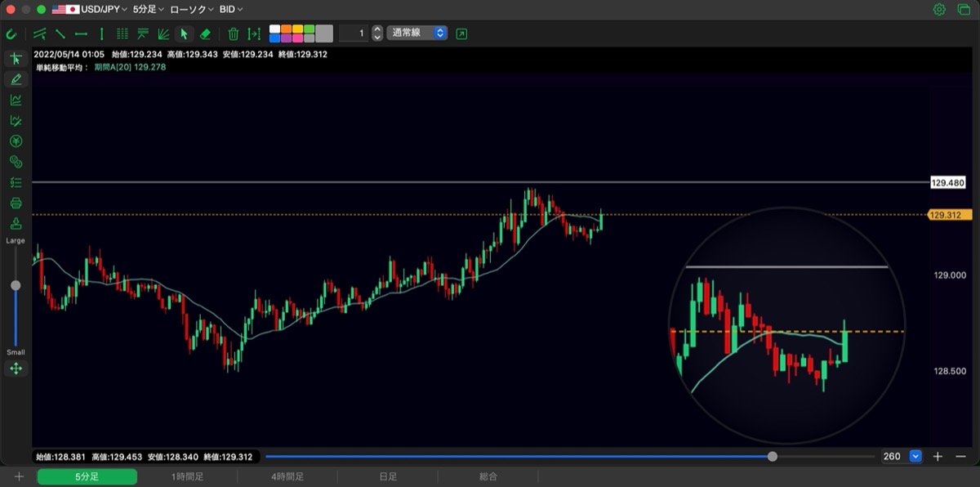Click the minus zoom-out button beside 260
The image size is (980, 487).
tap(960, 456)
